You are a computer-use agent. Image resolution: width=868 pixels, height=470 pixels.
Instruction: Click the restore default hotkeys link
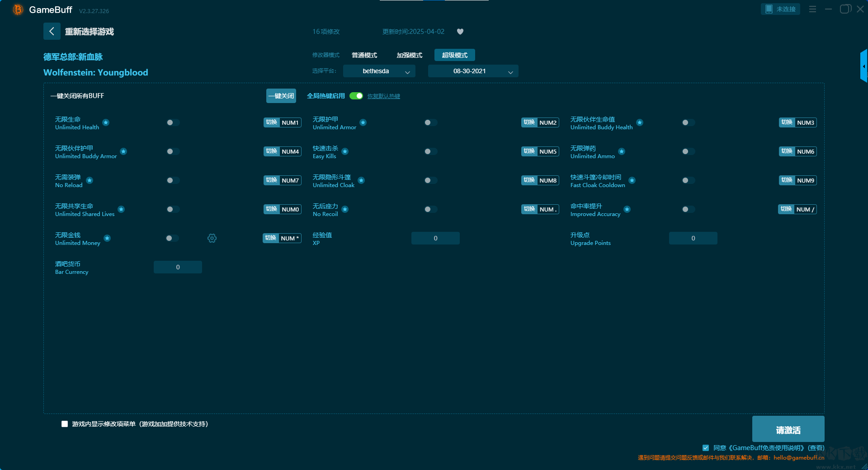tap(383, 96)
